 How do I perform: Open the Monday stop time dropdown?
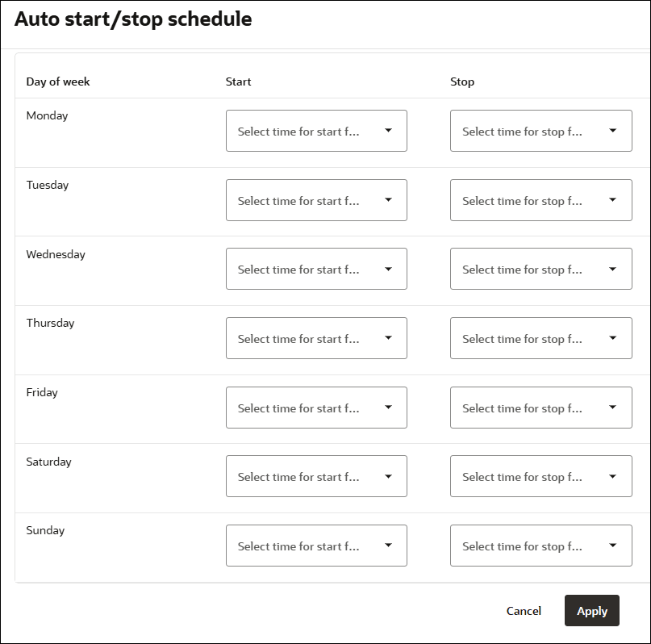tap(540, 131)
